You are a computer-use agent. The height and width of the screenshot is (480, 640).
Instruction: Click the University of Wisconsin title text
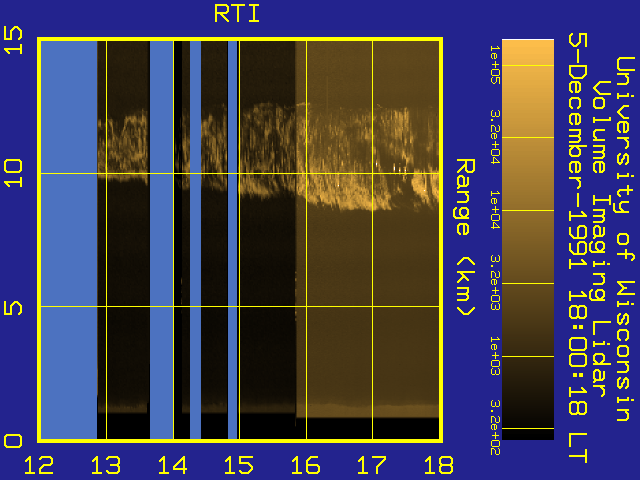tap(625, 239)
